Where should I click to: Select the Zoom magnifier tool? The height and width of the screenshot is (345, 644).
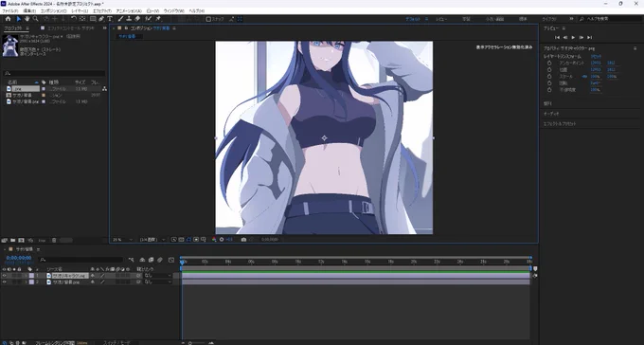pyautogui.click(x=36, y=19)
